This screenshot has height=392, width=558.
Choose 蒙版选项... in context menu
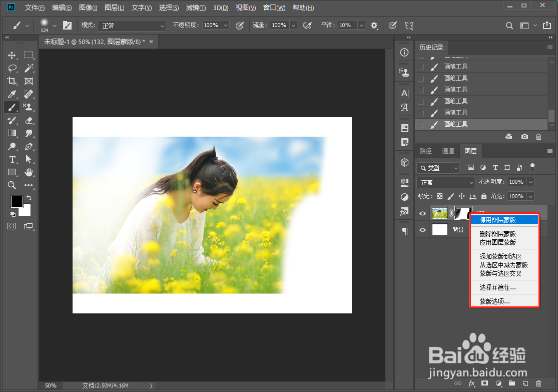pos(504,301)
